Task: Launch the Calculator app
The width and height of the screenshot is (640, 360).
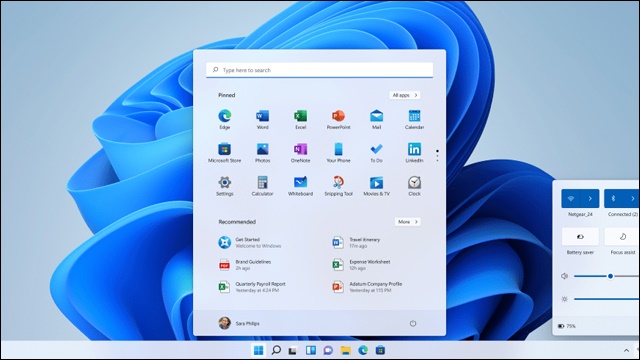Action: (262, 186)
